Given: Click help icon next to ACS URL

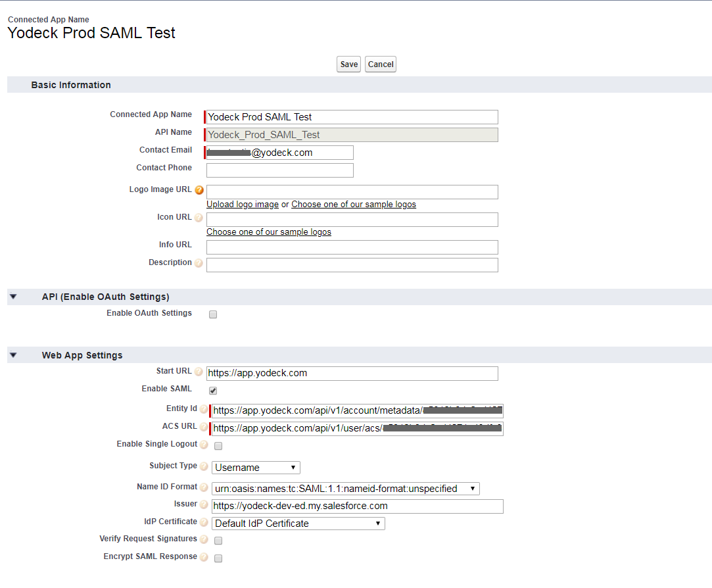Looking at the screenshot, I should (204, 427).
